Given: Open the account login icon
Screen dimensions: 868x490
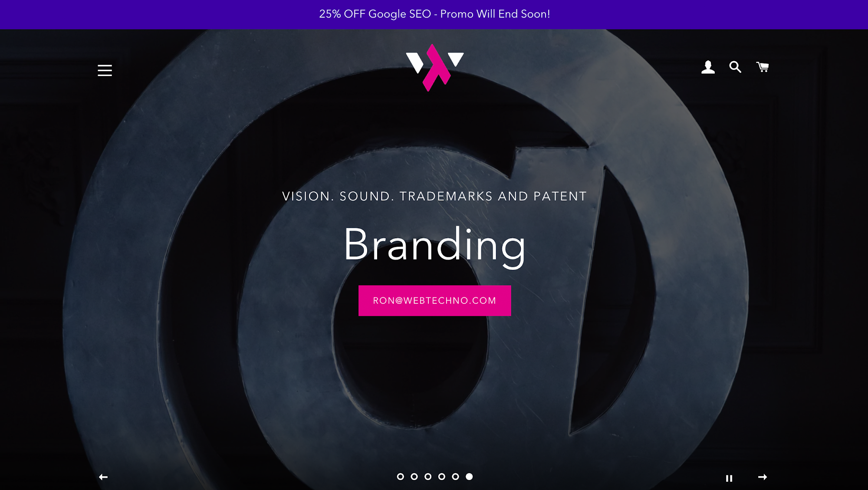Looking at the screenshot, I should [x=708, y=67].
